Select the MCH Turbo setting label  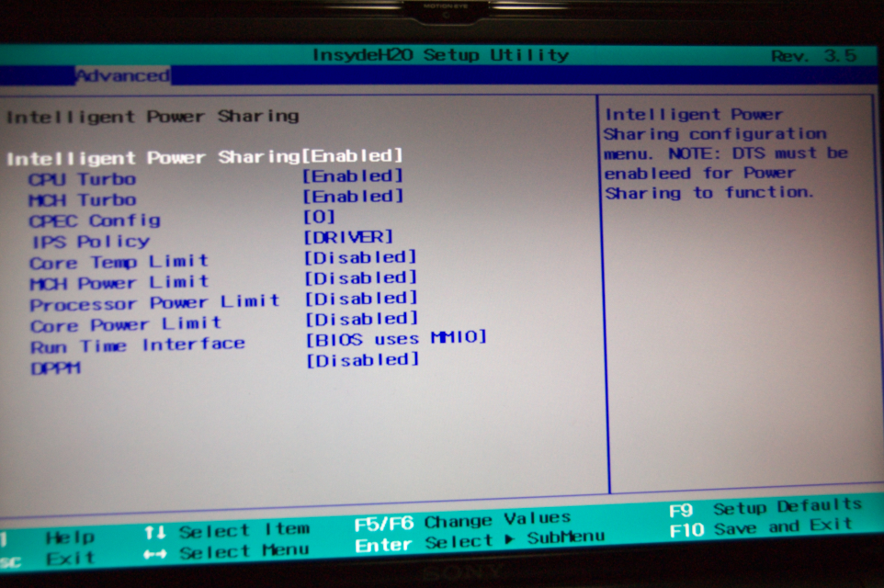click(83, 200)
